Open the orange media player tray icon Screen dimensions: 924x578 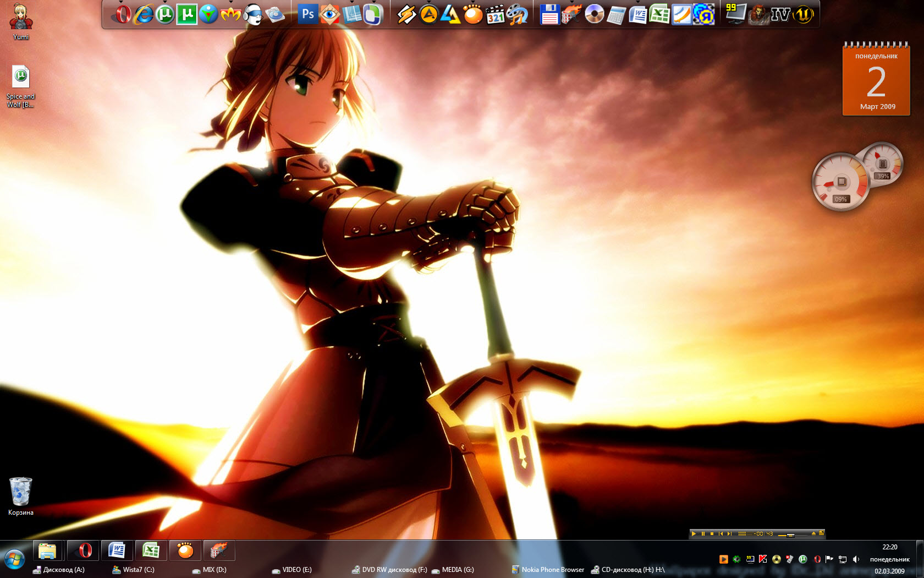point(724,559)
